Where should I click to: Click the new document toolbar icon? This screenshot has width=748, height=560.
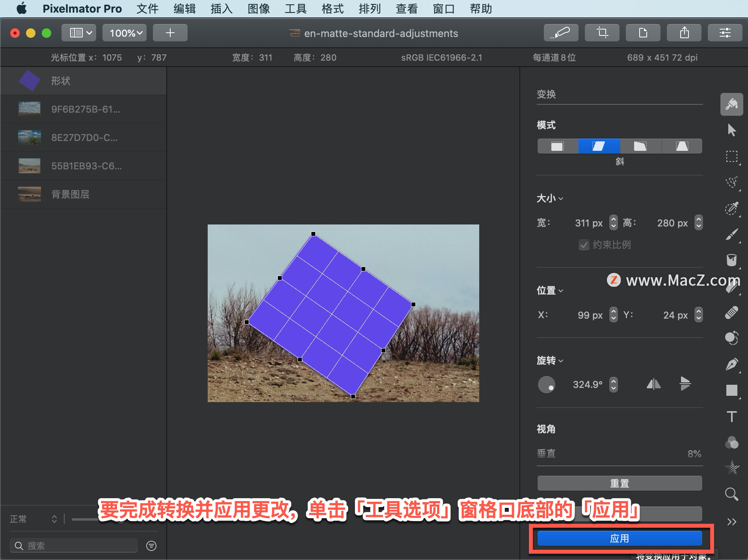pos(643,33)
